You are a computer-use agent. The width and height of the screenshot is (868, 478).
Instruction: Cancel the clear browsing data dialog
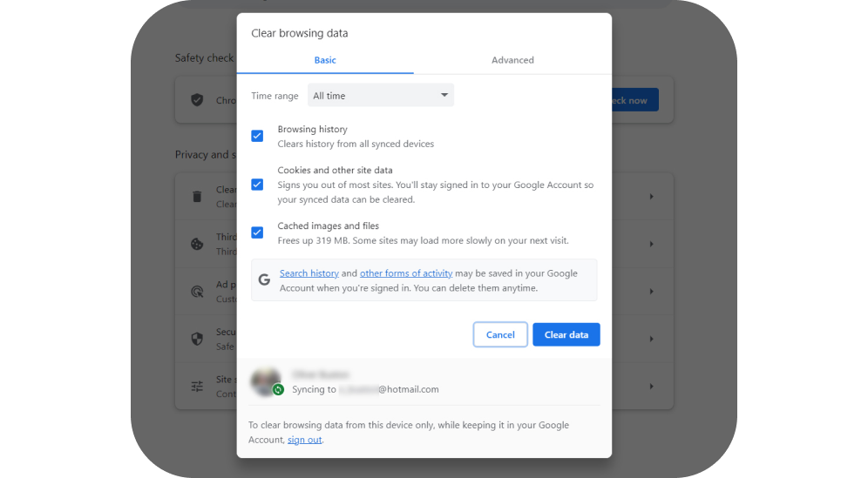500,334
